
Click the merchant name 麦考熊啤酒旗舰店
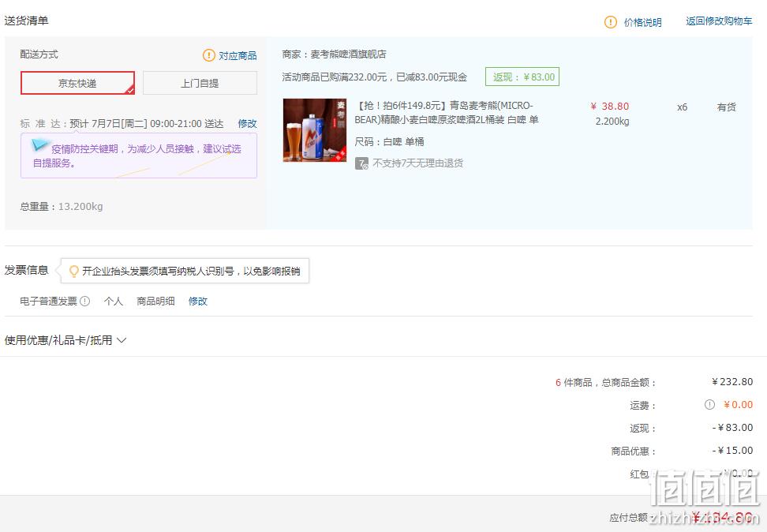pos(348,54)
